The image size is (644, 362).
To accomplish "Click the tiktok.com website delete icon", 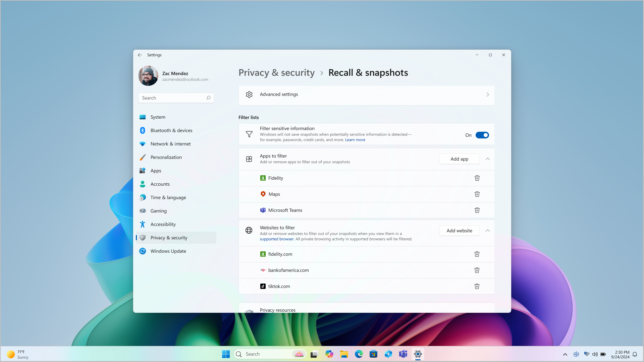I will (x=477, y=286).
